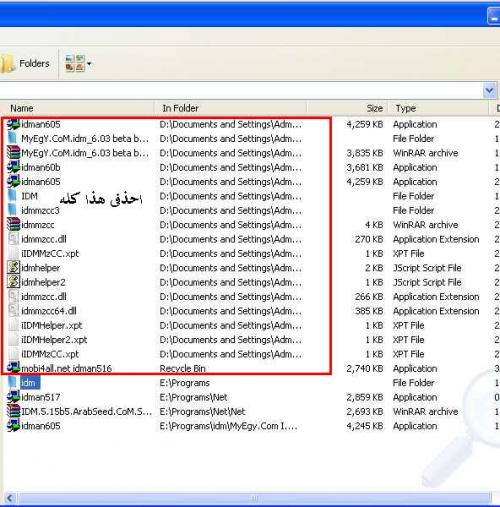
Task: Click the Recycle Bin folder location cell
Action: (182, 368)
